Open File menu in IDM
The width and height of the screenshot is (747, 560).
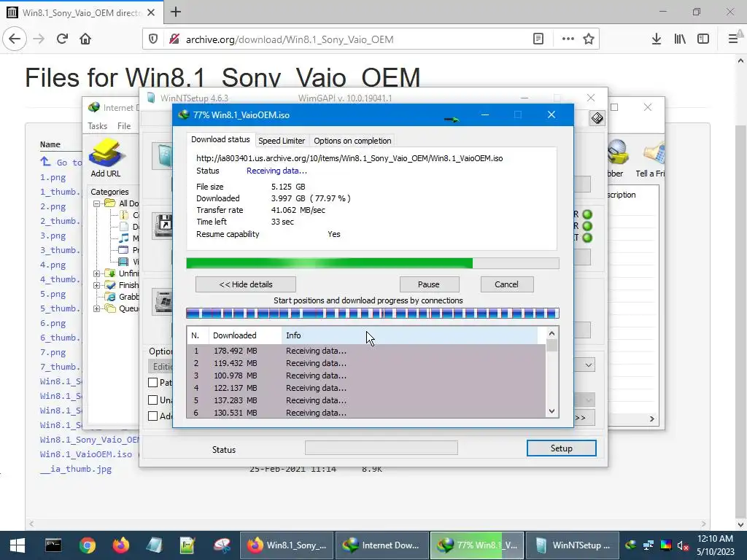[124, 126]
